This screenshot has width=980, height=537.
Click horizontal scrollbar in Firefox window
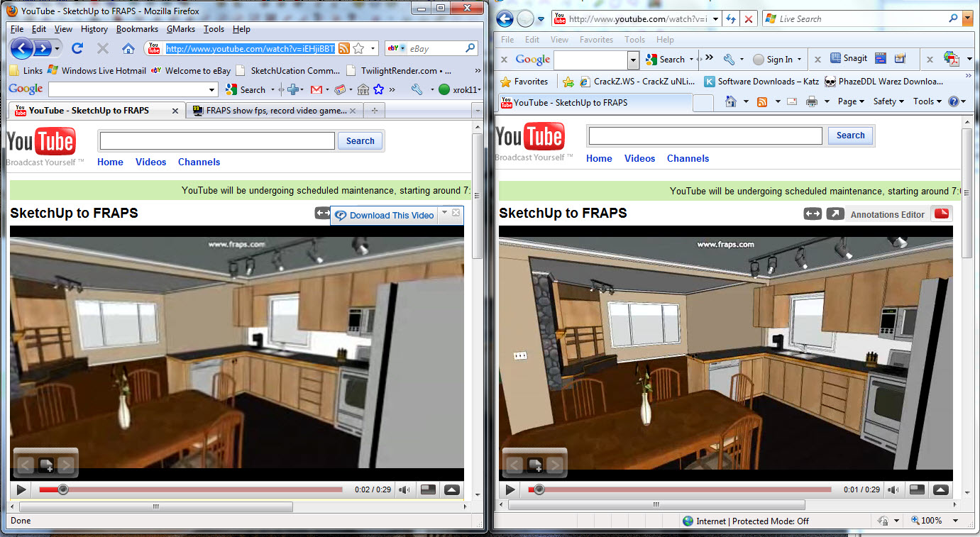(155, 506)
